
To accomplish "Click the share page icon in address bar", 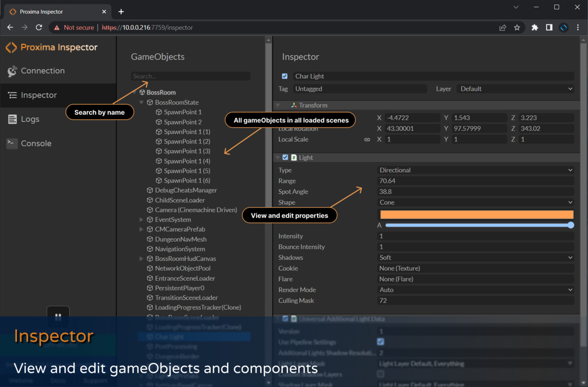I will pyautogui.click(x=503, y=27).
